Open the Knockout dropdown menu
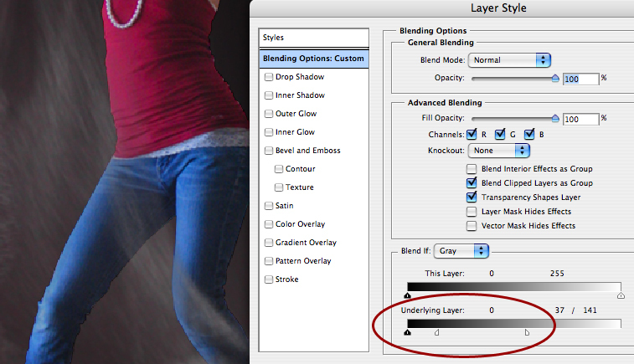 tap(500, 151)
